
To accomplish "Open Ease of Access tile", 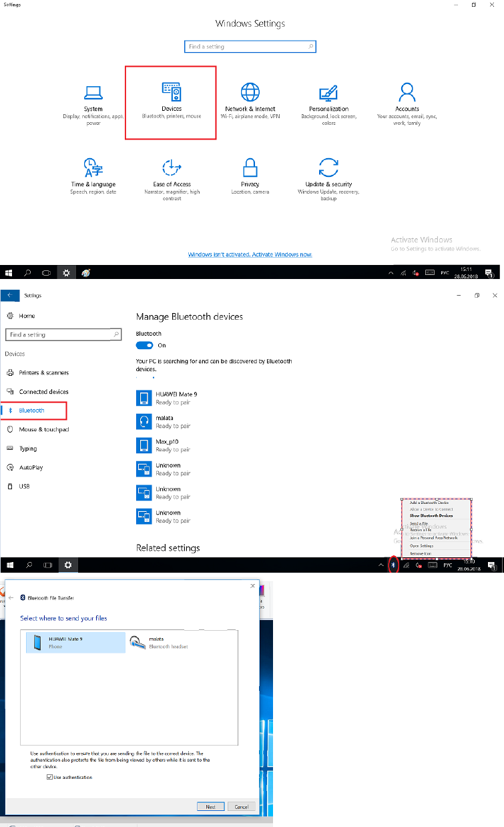I will click(x=172, y=179).
